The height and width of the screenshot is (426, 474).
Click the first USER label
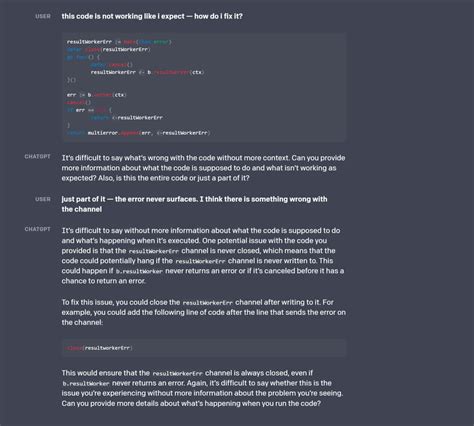coord(43,16)
